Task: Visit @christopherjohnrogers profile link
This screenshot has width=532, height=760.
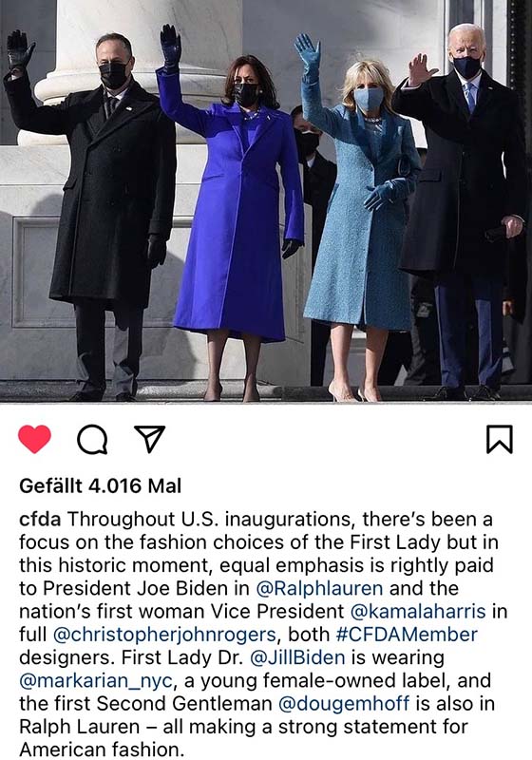Action: click(164, 635)
